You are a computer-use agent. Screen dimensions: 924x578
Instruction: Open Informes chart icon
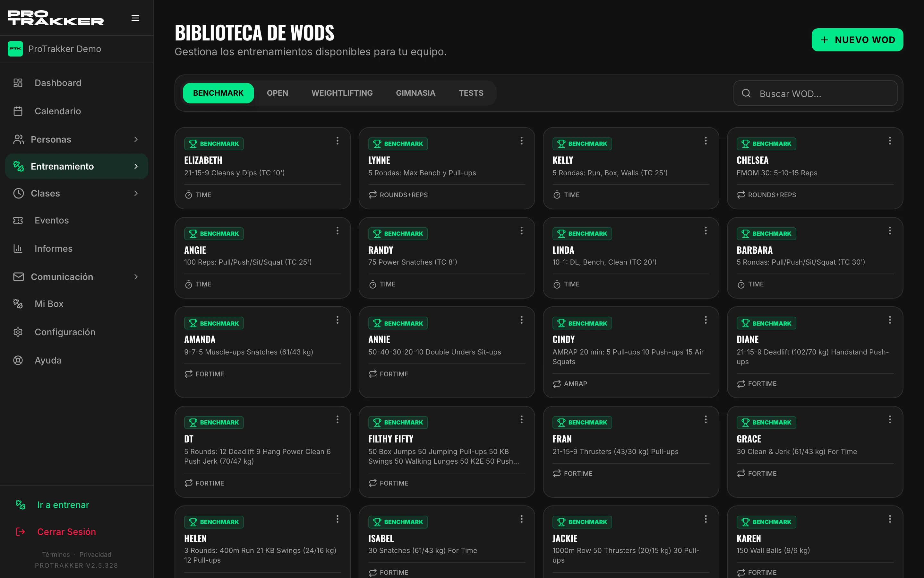18,249
